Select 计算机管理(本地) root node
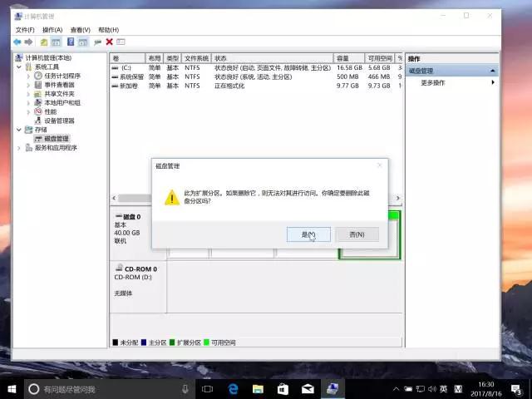532x399 pixels. (x=48, y=57)
